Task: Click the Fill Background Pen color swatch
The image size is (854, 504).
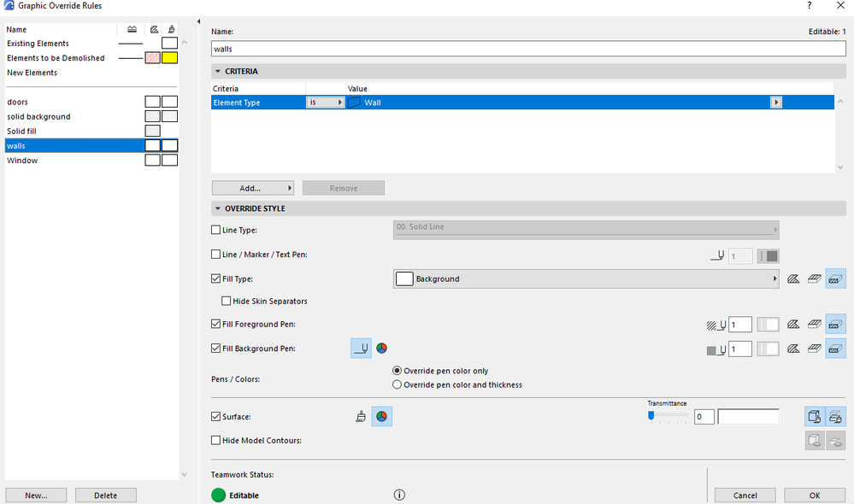Action: click(x=768, y=349)
